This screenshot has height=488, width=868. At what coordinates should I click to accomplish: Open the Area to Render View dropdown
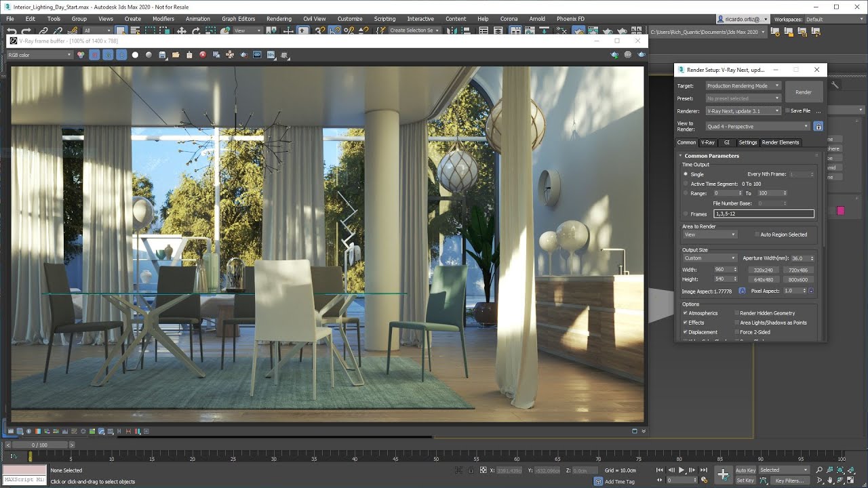[x=709, y=235]
